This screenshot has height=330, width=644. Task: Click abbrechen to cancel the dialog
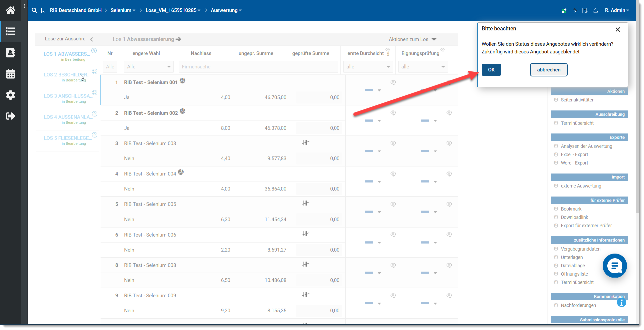[x=548, y=70]
